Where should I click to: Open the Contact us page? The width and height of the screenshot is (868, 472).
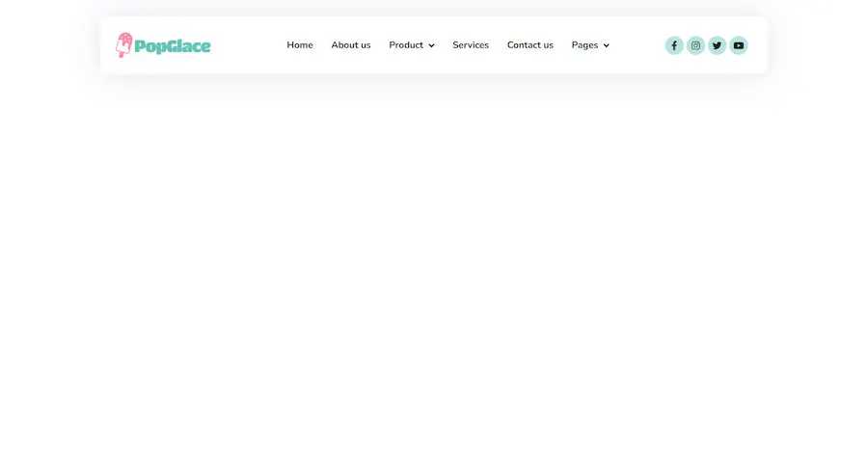[x=529, y=44]
